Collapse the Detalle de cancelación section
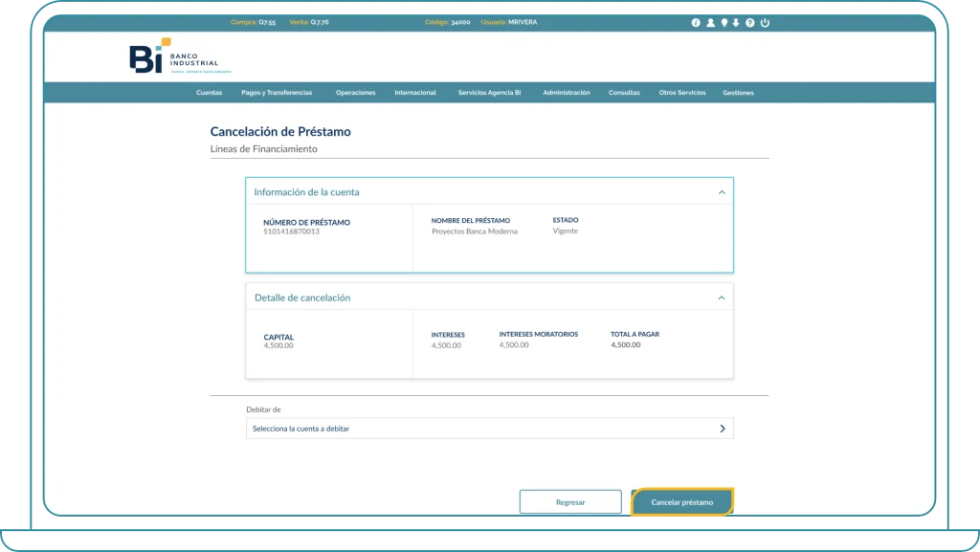 (x=722, y=298)
